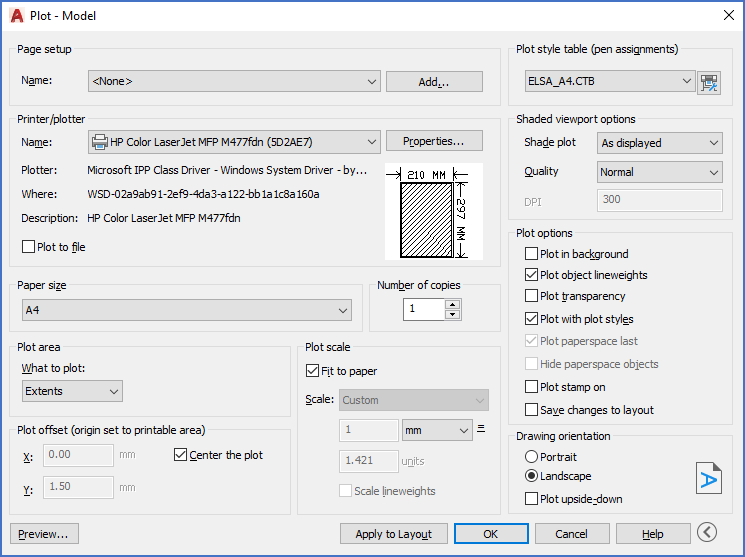Open the plot style table editor icon
The height and width of the screenshot is (557, 745).
tap(710, 82)
